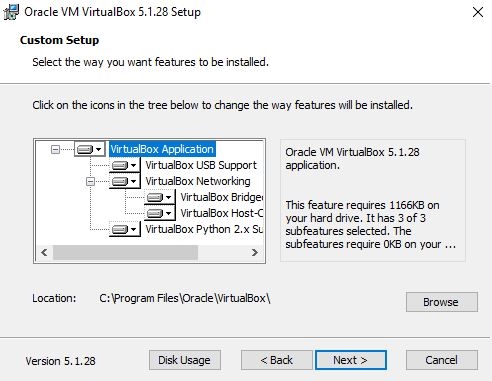Open the VirtualBox Application feature drive icon
This screenshot has width=492, height=381.
89,149
